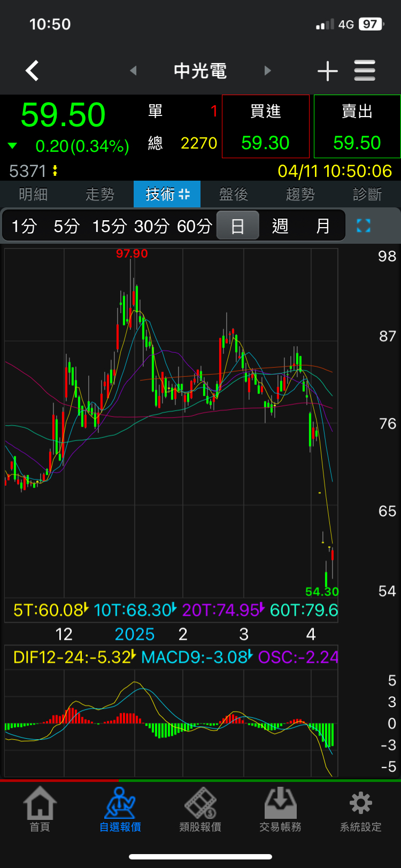This screenshot has height=868, width=401.
Task: Open OSC indicator value
Action: pyautogui.click(x=298, y=657)
